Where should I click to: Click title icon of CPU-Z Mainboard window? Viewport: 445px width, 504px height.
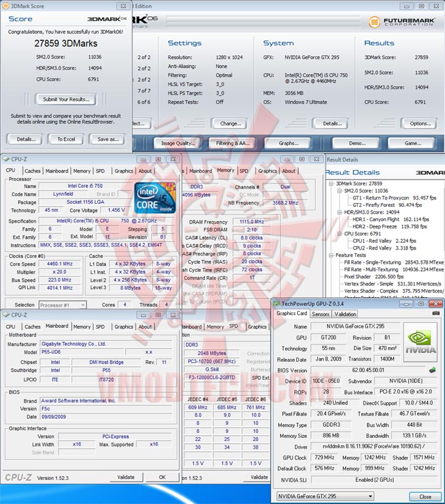[6, 315]
